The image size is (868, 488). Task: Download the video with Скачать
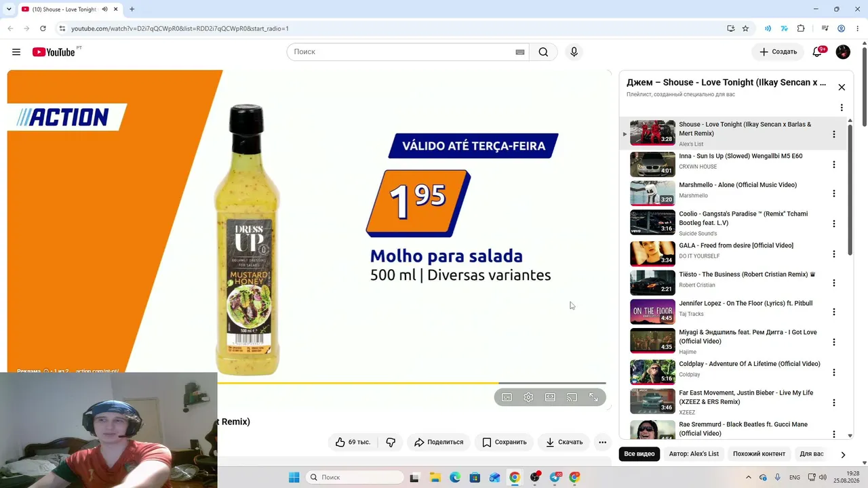pyautogui.click(x=564, y=442)
